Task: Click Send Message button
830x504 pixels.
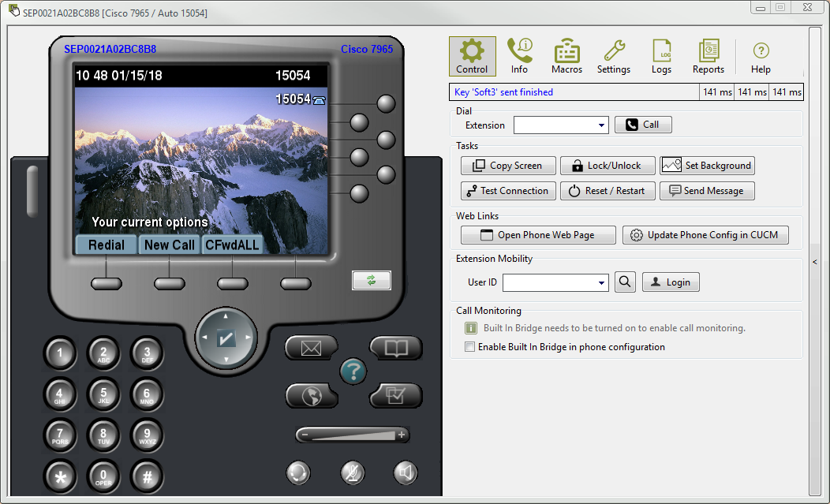Action: pos(707,191)
